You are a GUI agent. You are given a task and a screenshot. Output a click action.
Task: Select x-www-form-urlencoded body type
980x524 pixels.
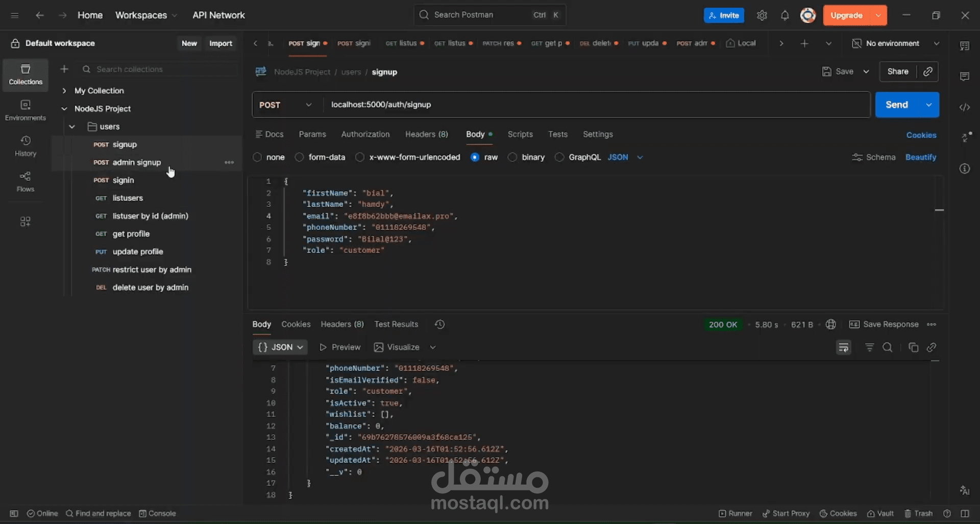click(x=360, y=157)
